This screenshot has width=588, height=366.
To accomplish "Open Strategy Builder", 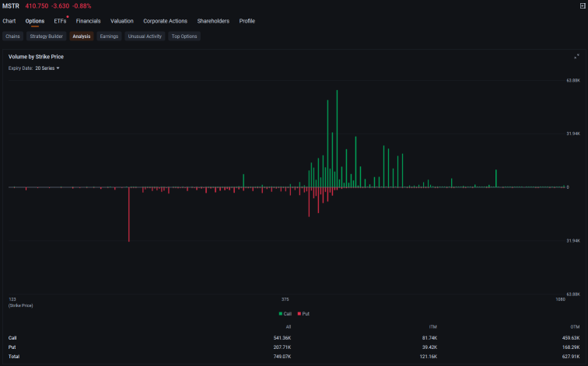I will click(46, 37).
